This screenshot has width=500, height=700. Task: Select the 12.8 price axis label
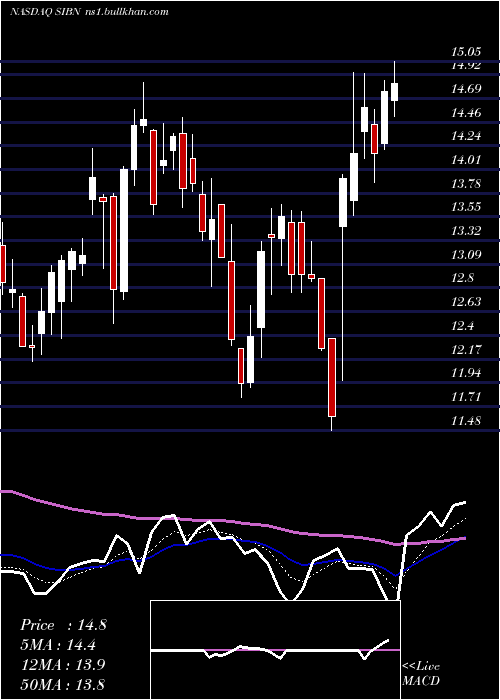(463, 279)
